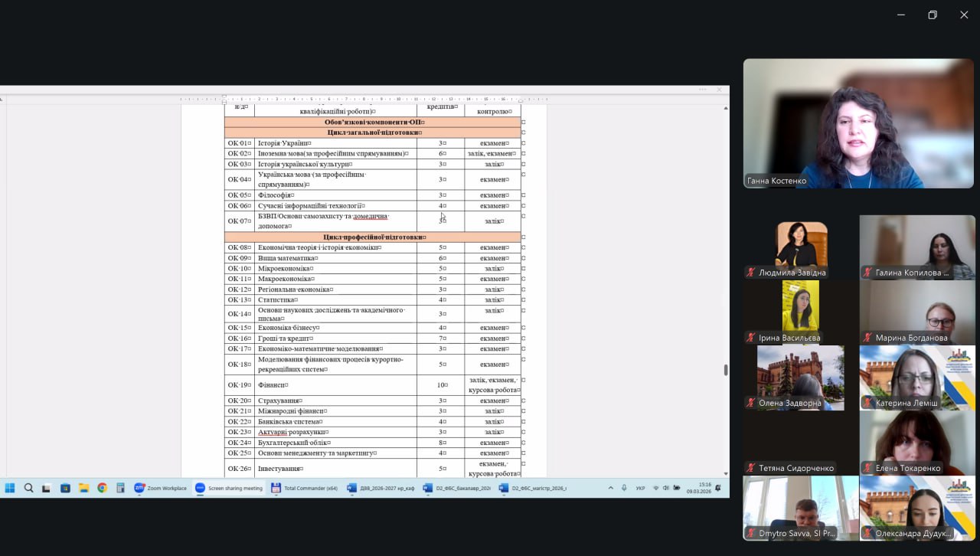This screenshot has height=556, width=980.
Task: Click the taskbar Search magnifier icon
Action: tap(28, 488)
